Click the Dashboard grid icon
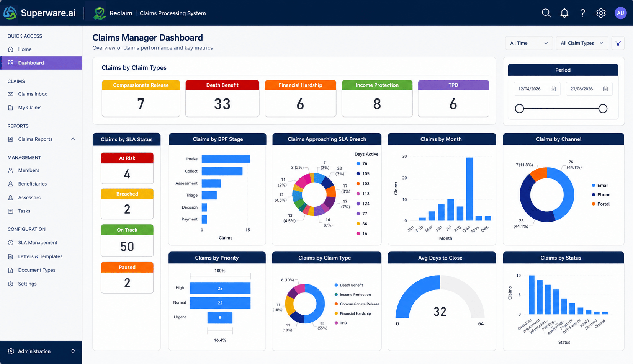 coord(11,63)
